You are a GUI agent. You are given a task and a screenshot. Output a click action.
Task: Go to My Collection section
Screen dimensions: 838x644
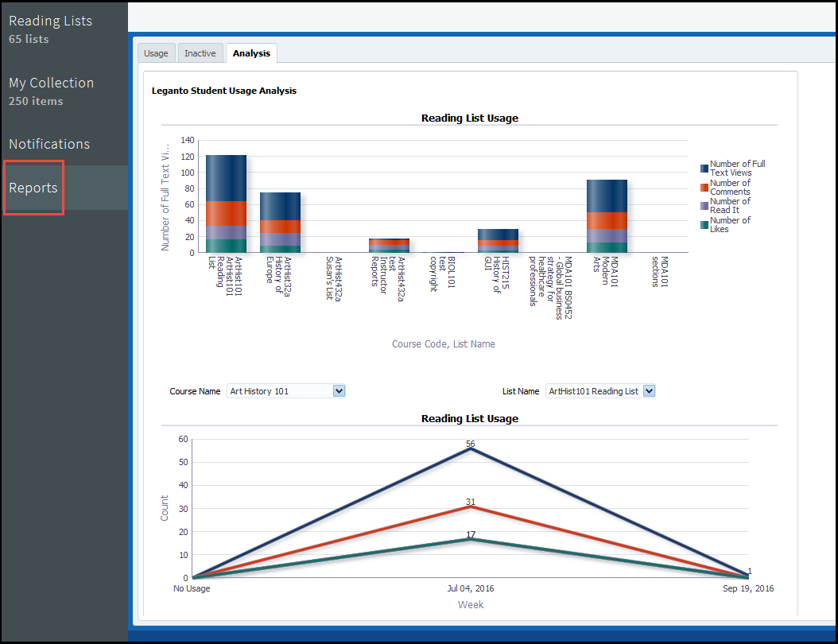pos(51,83)
